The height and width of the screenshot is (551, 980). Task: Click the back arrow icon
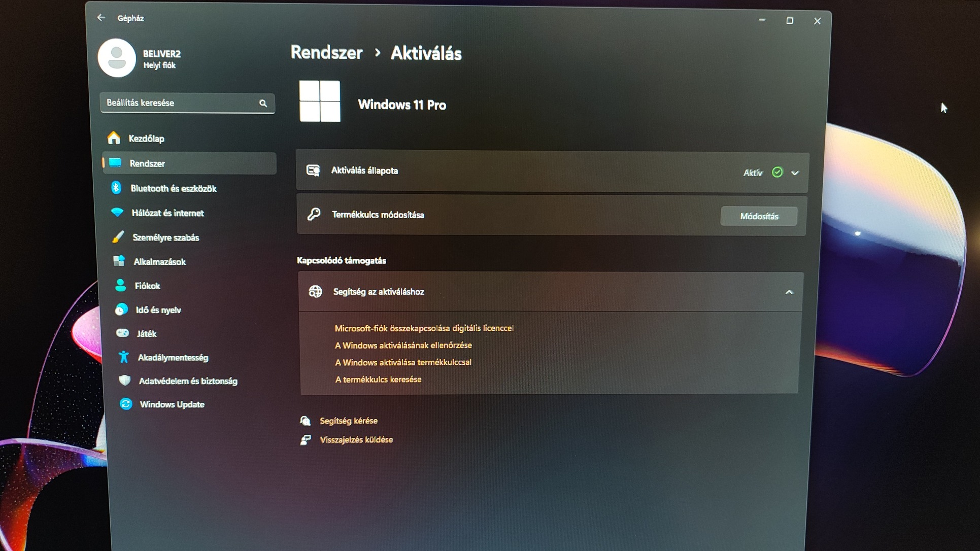pyautogui.click(x=101, y=18)
